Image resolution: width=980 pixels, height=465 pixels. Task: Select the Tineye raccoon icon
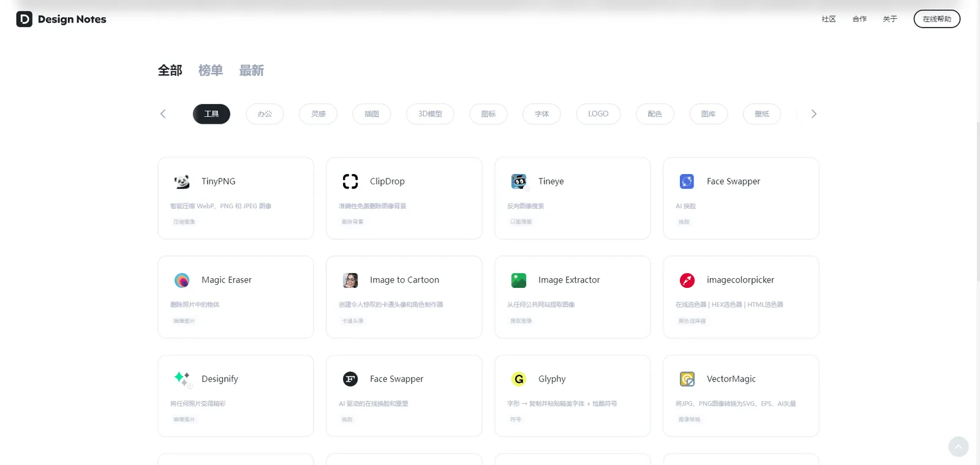point(519,181)
